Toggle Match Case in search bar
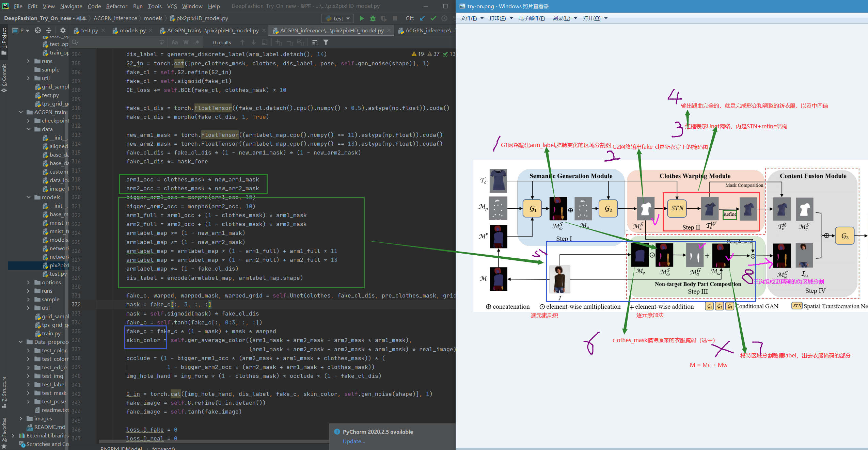The image size is (868, 450). pyautogui.click(x=175, y=42)
